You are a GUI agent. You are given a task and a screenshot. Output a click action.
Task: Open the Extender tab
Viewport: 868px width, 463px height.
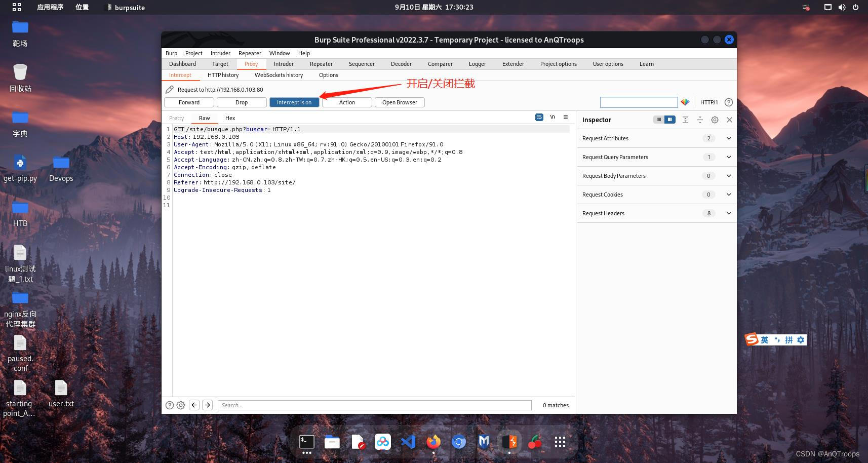(513, 64)
